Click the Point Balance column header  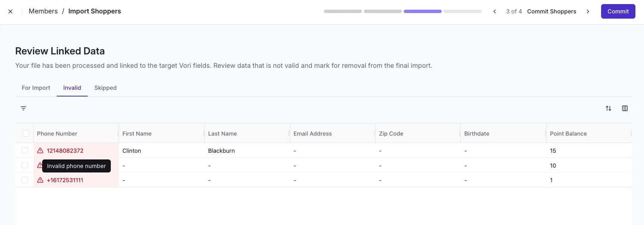589,133
